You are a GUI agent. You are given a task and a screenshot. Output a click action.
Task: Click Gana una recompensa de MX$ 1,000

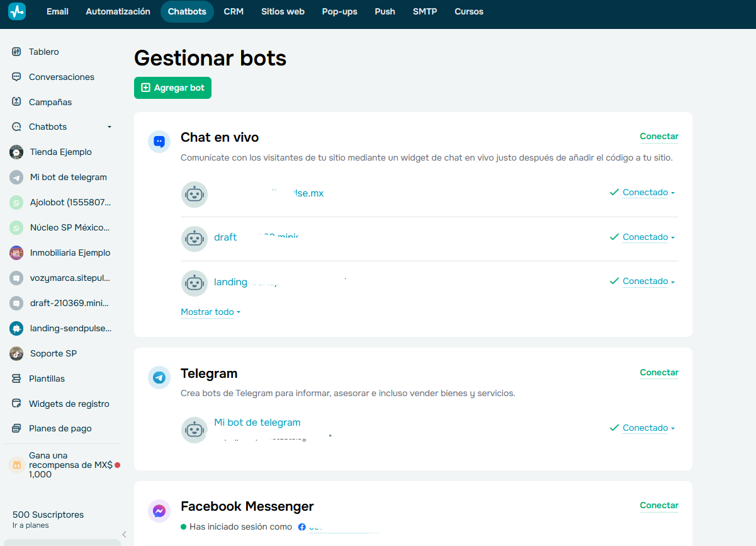pos(71,465)
